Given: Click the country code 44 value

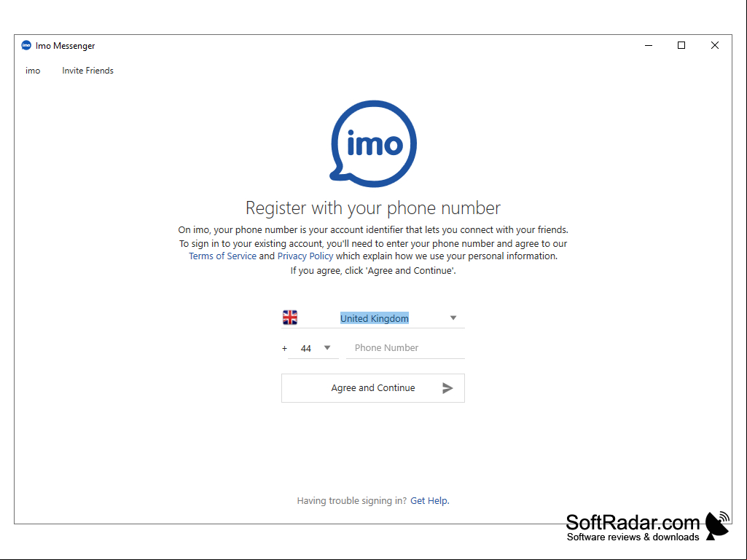Looking at the screenshot, I should [306, 349].
